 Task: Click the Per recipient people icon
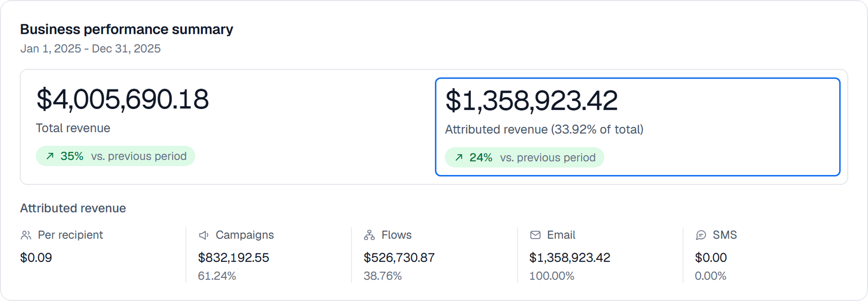pos(25,235)
